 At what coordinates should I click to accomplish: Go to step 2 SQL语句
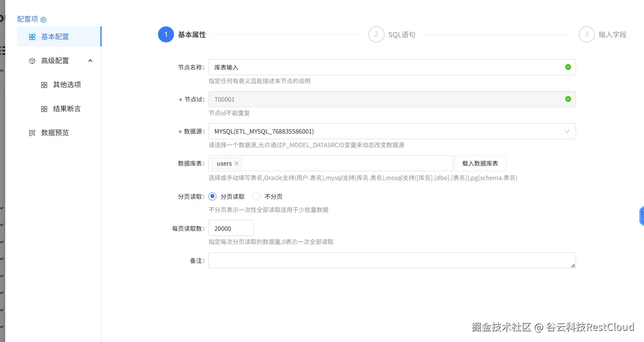376,34
